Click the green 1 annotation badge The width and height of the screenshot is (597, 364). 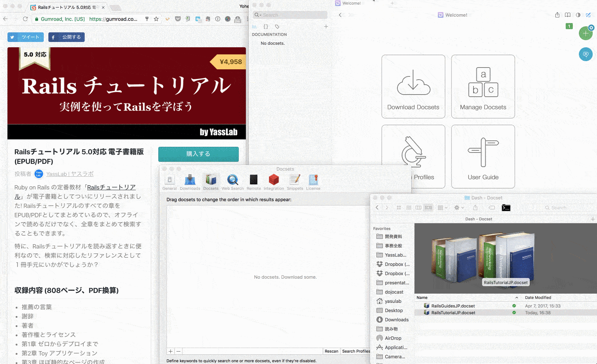[569, 26]
